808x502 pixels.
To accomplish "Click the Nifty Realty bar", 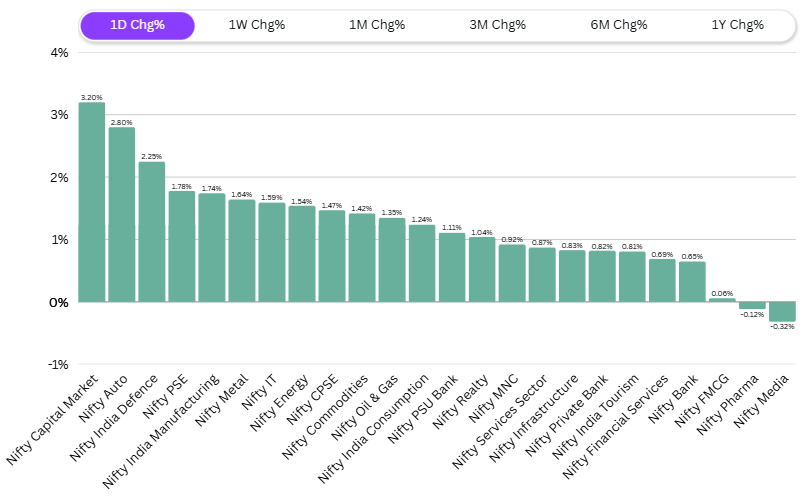I will coord(482,270).
